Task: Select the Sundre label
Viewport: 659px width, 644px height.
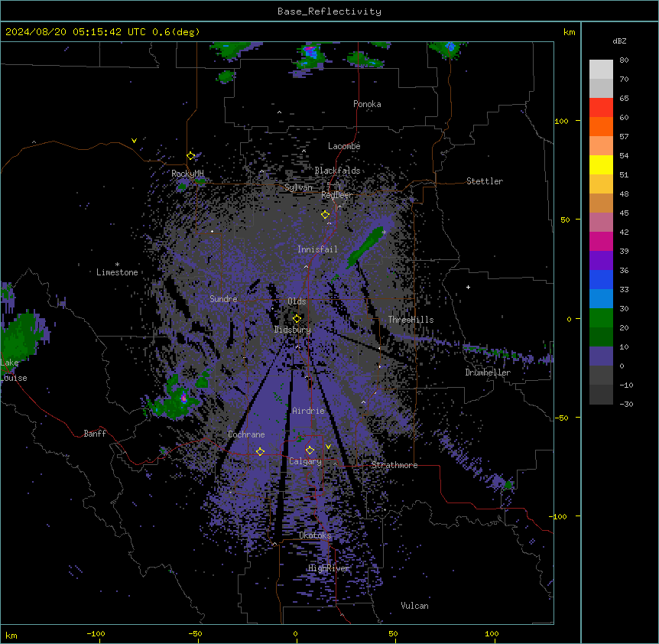Action: (223, 299)
